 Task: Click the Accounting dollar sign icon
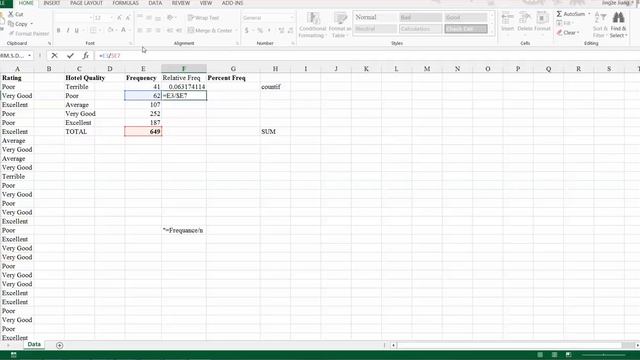[247, 31]
